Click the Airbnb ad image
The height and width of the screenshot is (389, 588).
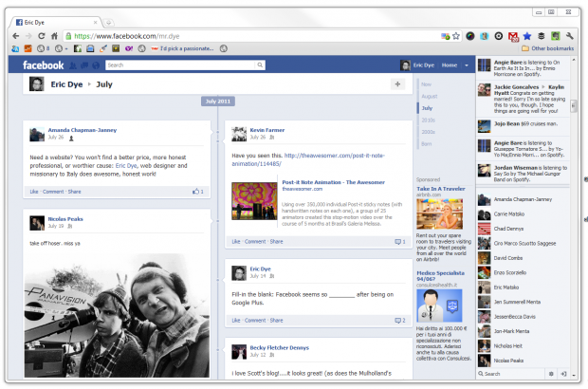pos(439,213)
